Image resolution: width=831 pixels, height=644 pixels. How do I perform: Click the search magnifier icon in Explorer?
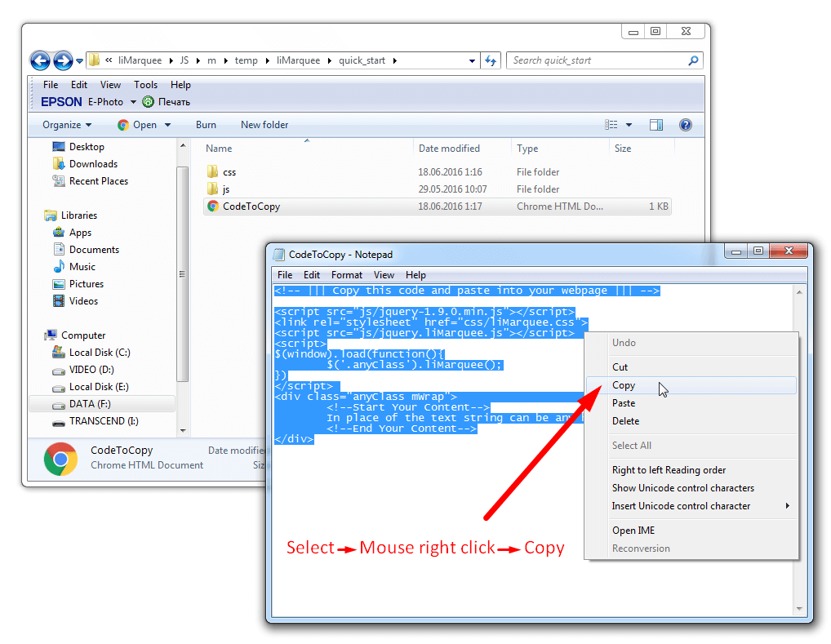pyautogui.click(x=693, y=61)
